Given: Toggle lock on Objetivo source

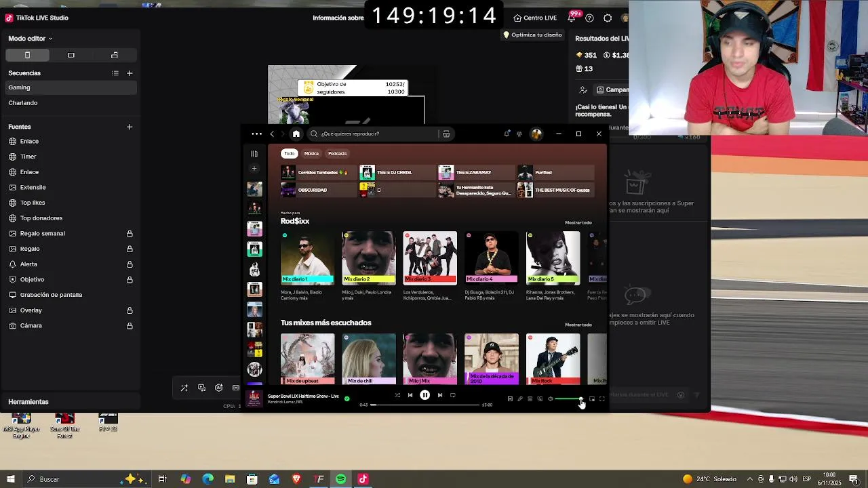Looking at the screenshot, I should point(130,280).
